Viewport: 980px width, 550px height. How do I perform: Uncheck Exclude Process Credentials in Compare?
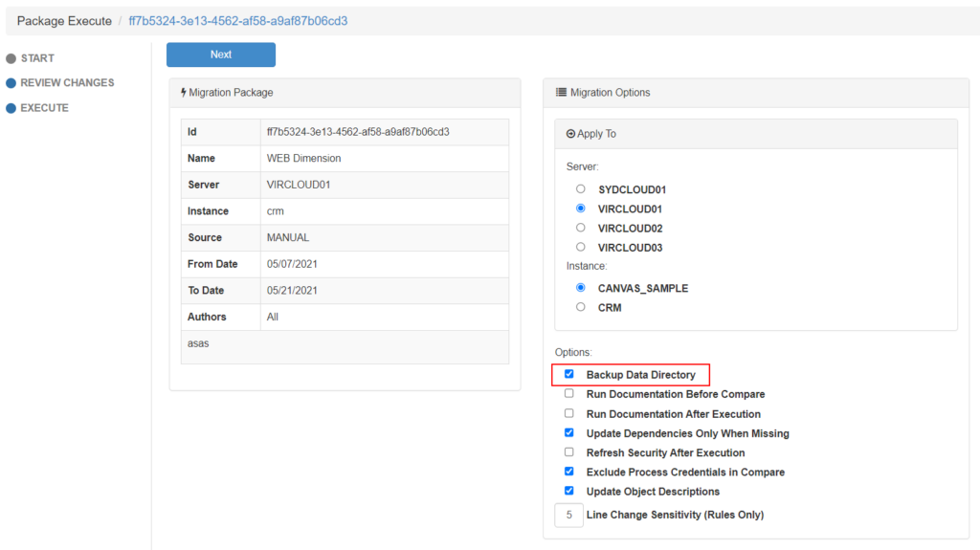(x=569, y=472)
